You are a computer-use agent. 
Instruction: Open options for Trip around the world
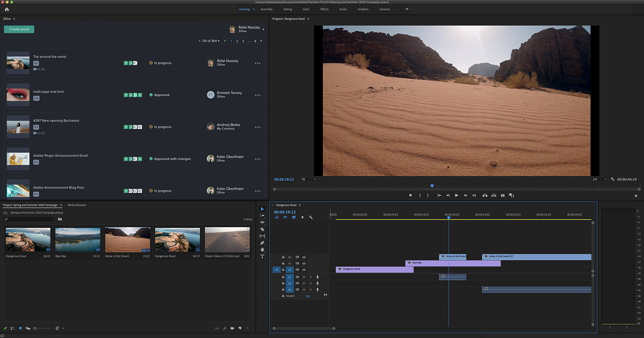tap(258, 63)
